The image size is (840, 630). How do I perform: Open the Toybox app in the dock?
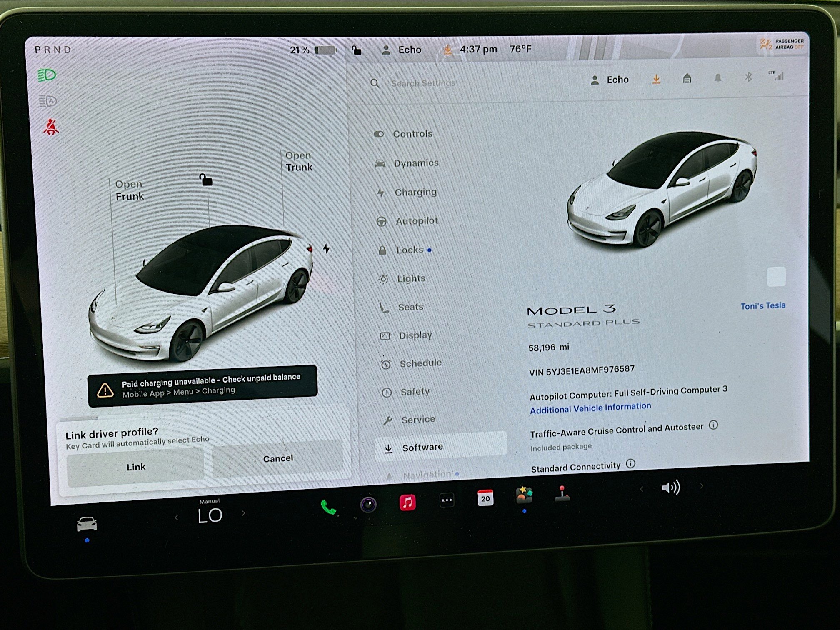(524, 495)
